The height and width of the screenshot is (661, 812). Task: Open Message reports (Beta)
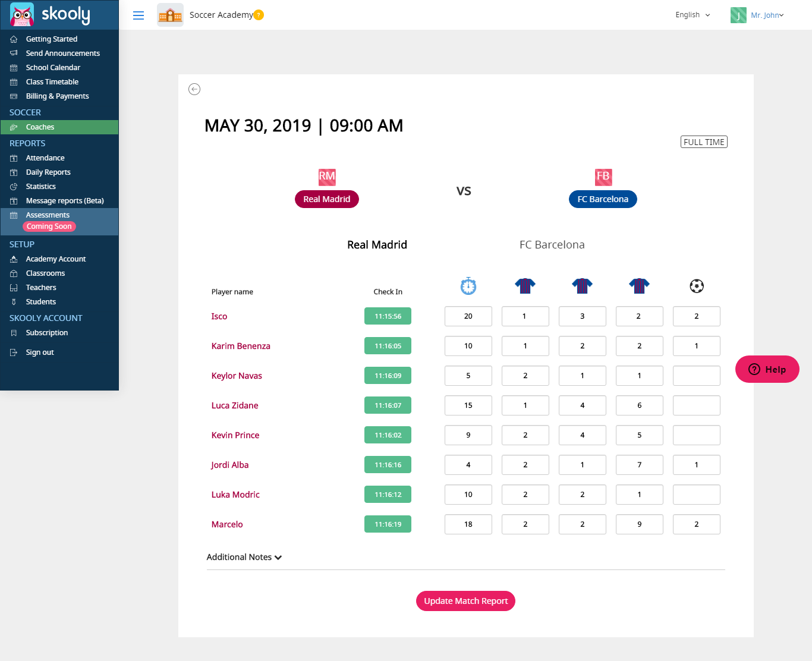(65, 201)
